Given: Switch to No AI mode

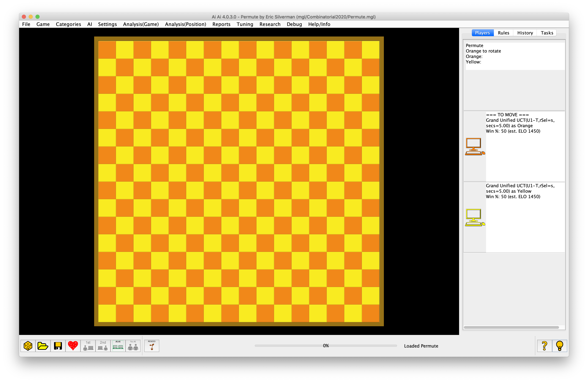Looking at the screenshot, I should 133,346.
